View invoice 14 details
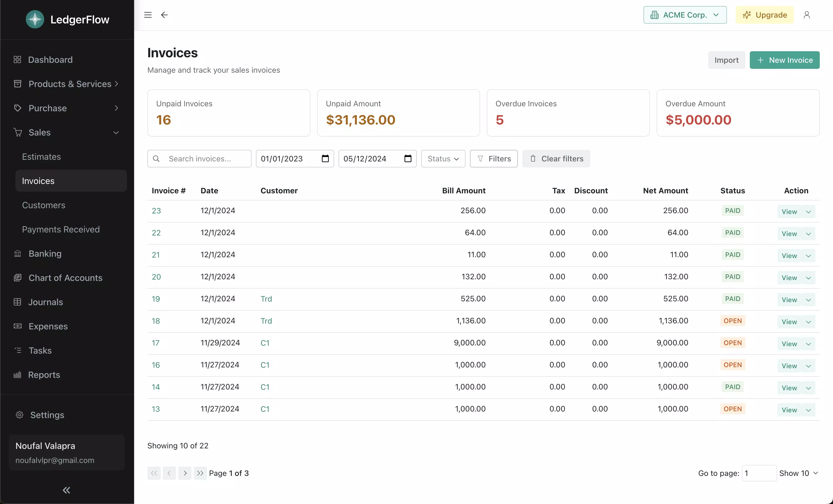 789,388
